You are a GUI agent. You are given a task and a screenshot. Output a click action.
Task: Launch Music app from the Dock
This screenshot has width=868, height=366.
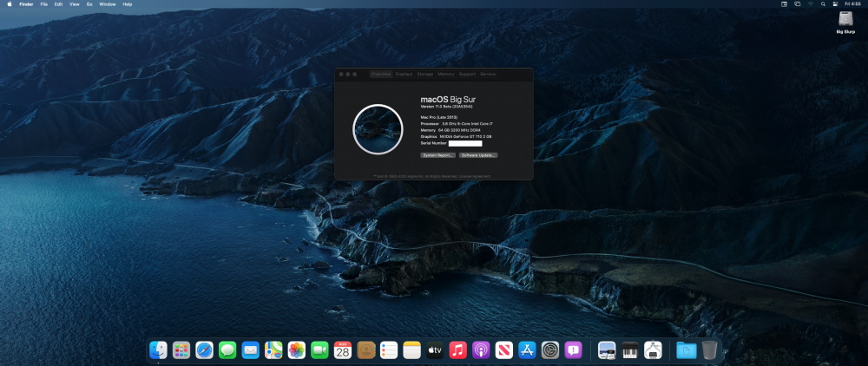click(457, 350)
